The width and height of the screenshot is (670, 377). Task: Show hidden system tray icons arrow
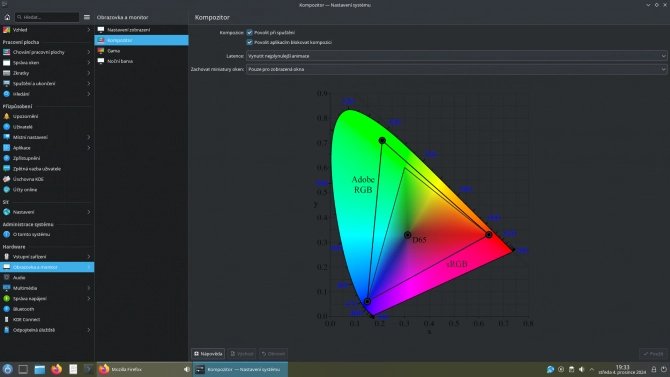coord(592,369)
